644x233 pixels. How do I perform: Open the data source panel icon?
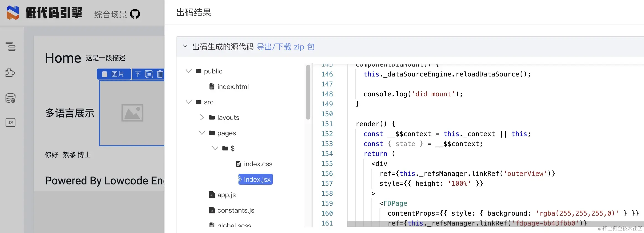pyautogui.click(x=11, y=98)
